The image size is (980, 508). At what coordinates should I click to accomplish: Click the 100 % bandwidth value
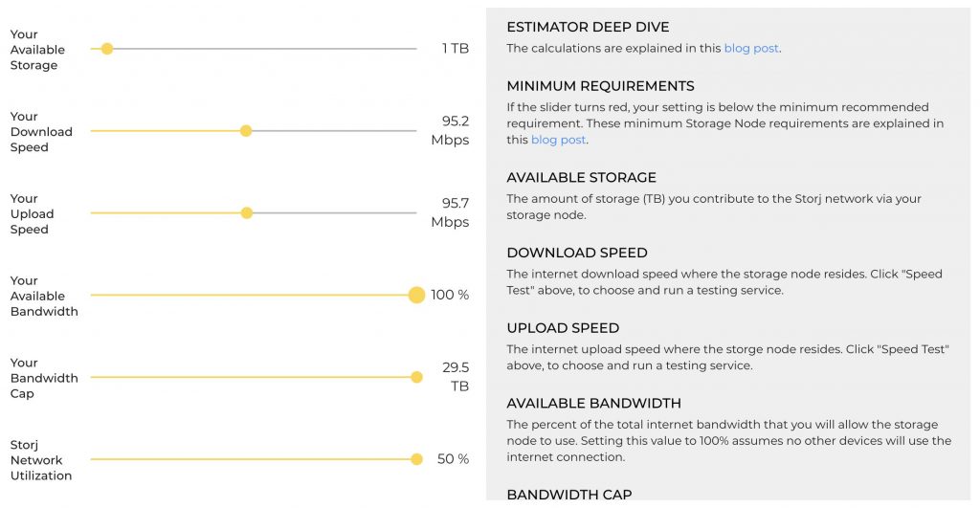click(x=450, y=295)
